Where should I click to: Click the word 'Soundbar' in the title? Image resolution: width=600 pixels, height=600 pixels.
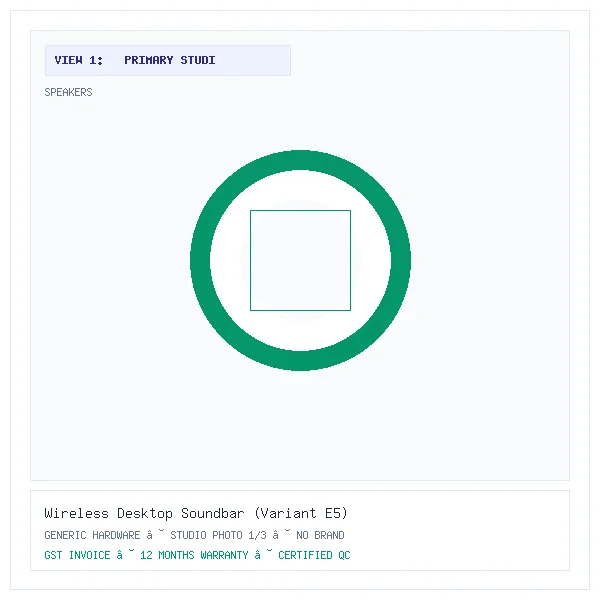click(x=213, y=513)
